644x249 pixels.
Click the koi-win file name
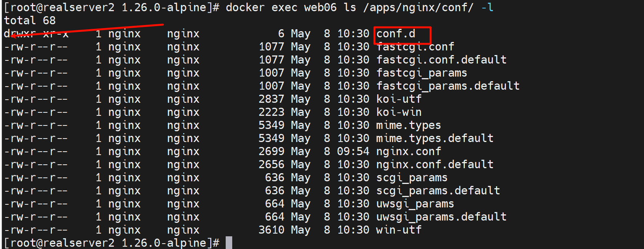click(x=399, y=112)
